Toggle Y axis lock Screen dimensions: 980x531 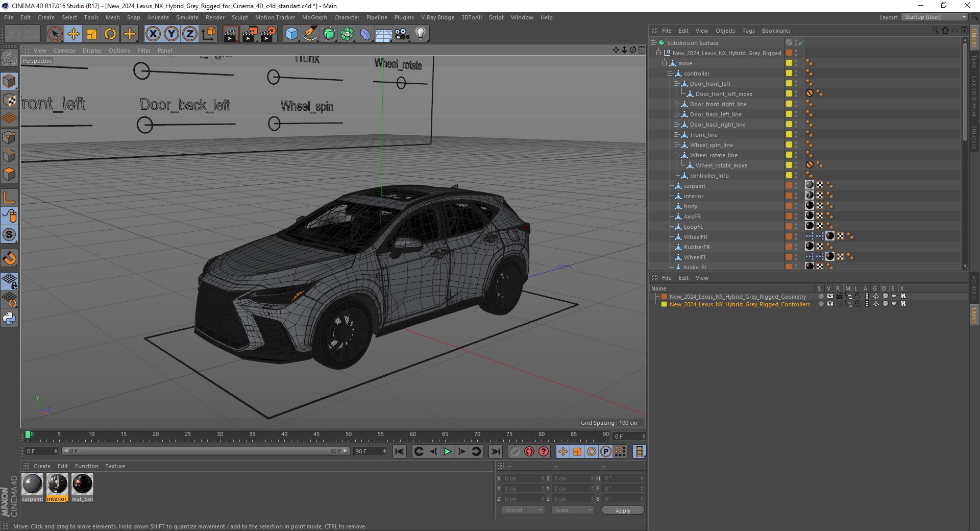[171, 34]
